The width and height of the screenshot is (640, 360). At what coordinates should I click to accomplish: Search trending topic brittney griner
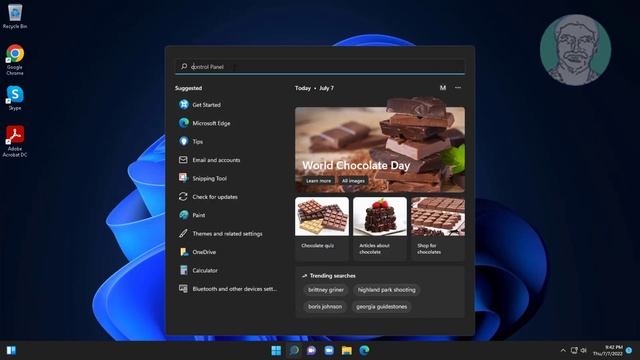click(x=326, y=290)
